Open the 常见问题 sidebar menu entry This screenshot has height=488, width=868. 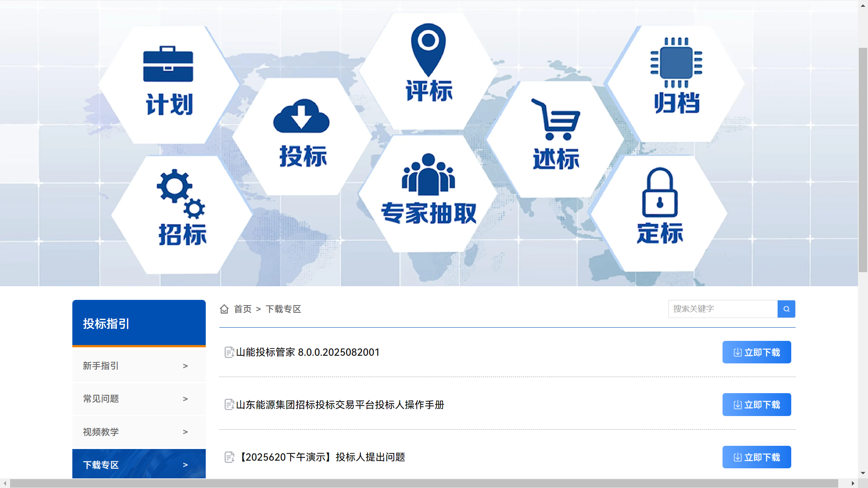point(101,399)
